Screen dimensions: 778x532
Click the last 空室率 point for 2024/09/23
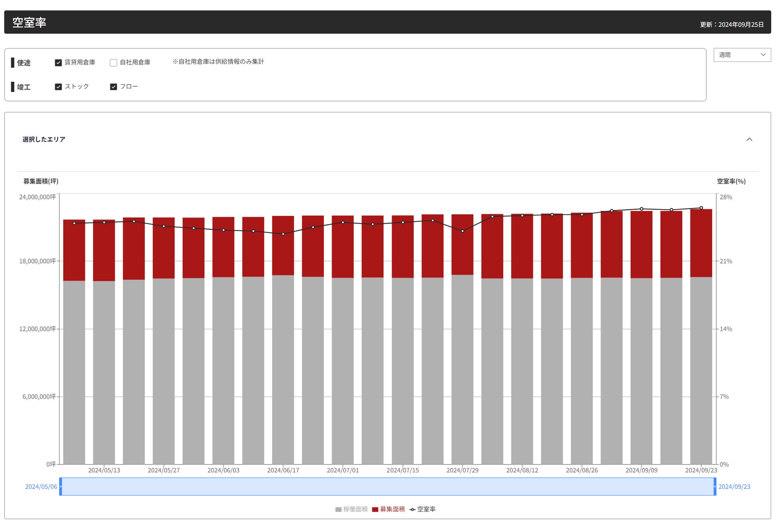tap(701, 208)
